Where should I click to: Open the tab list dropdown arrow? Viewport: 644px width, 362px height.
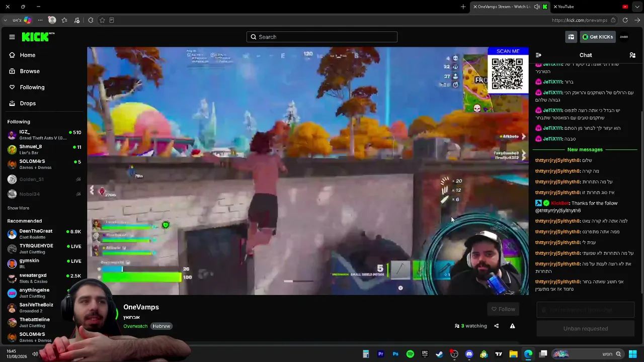[x=638, y=7]
